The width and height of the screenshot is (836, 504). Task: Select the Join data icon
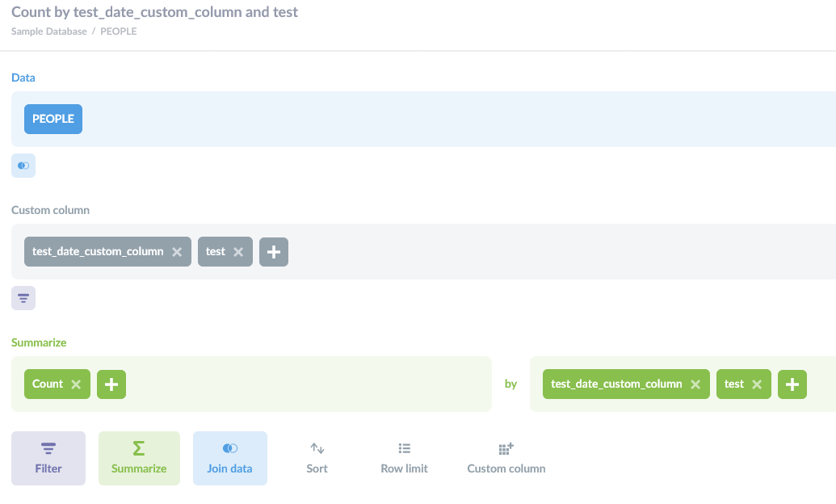coord(229,448)
